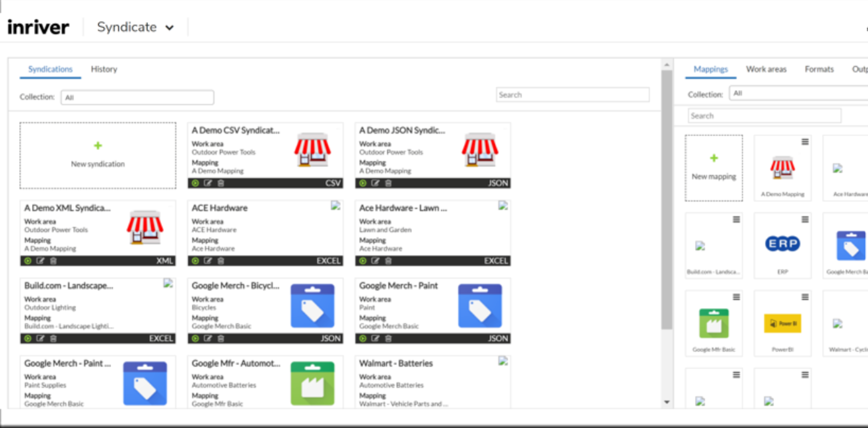The width and height of the screenshot is (868, 428).
Task: Click the "Build.com - Landscape..." title
Action: [69, 286]
